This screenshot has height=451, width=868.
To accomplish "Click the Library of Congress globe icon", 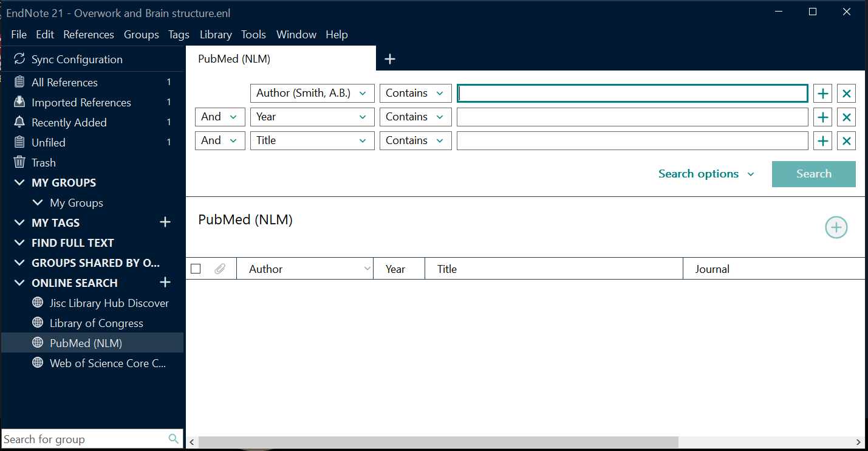I will coord(38,323).
